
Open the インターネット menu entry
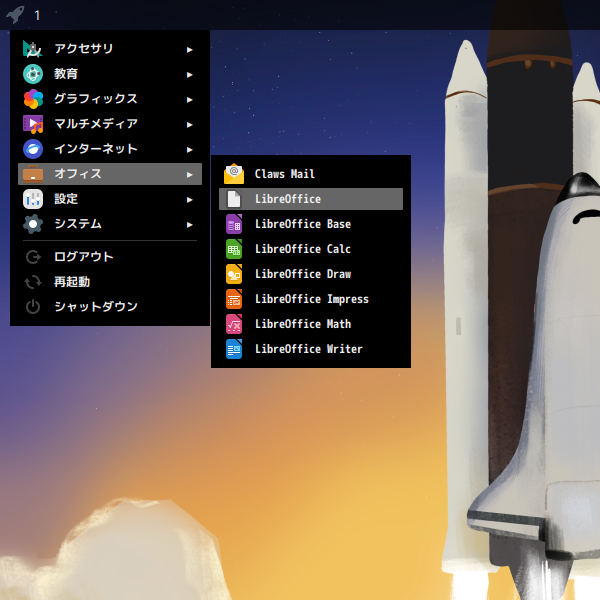click(x=110, y=149)
